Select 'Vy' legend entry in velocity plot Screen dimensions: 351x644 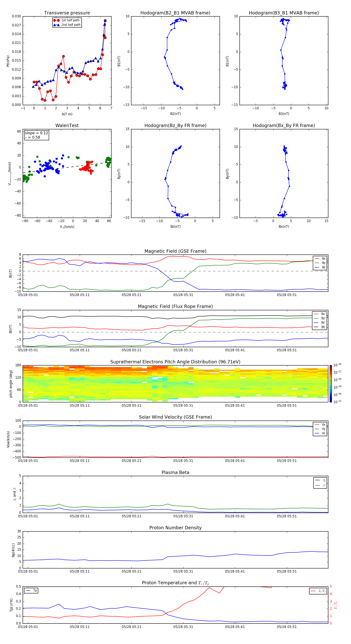[320, 429]
